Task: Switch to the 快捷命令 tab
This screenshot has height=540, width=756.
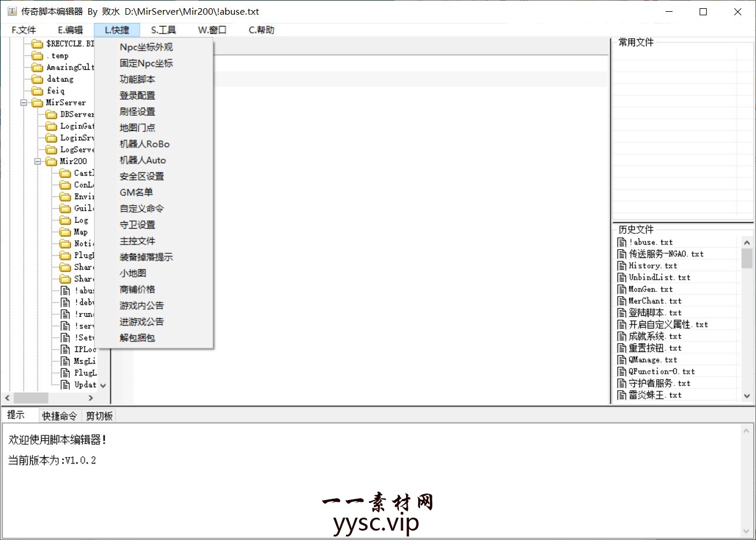Action: (59, 416)
